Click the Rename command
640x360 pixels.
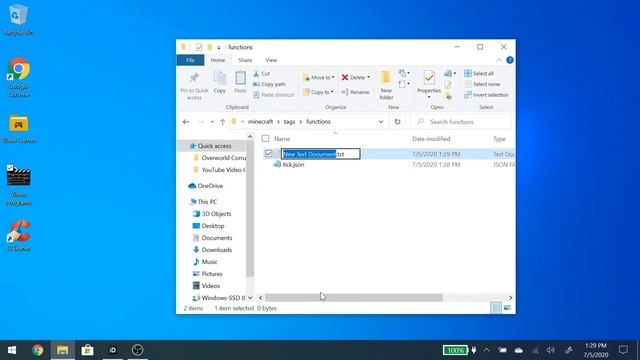[x=355, y=92]
